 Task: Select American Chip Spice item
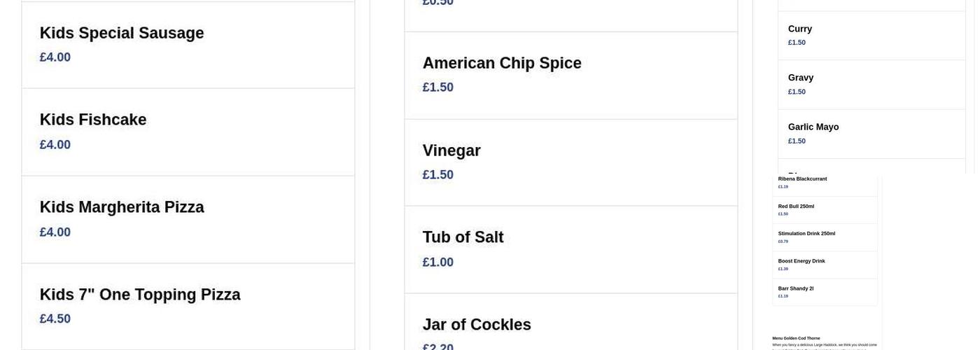pyautogui.click(x=502, y=64)
